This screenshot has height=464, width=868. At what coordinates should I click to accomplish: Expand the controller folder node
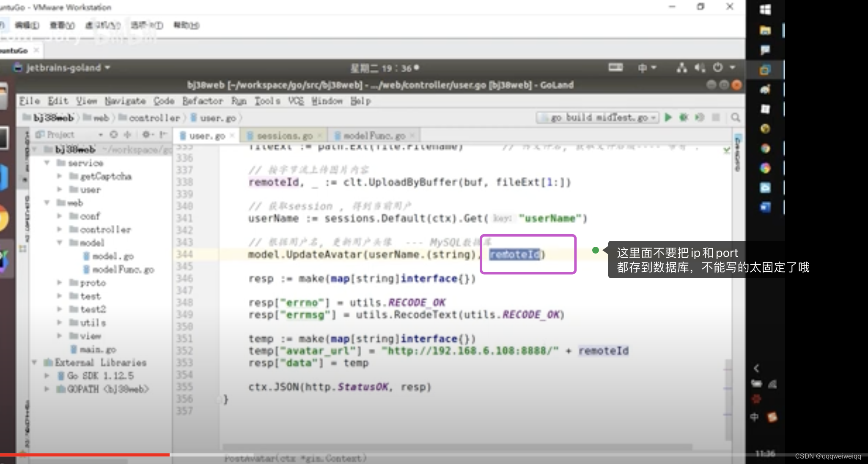tap(60, 229)
